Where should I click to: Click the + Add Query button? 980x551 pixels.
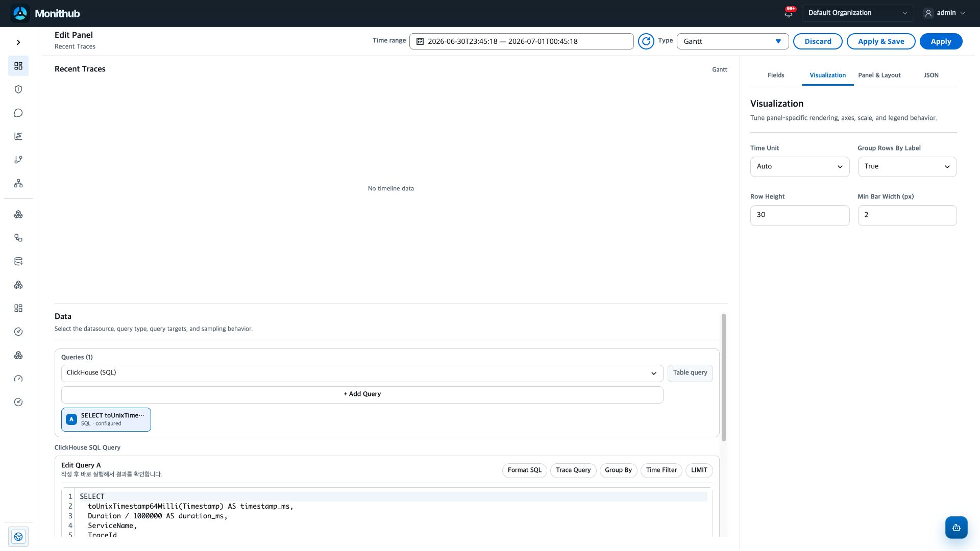pyautogui.click(x=362, y=394)
